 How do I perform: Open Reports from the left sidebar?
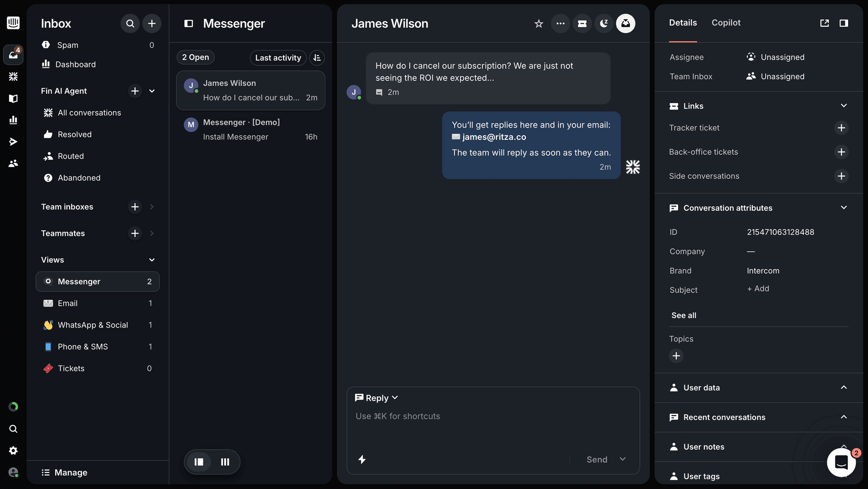point(14,120)
